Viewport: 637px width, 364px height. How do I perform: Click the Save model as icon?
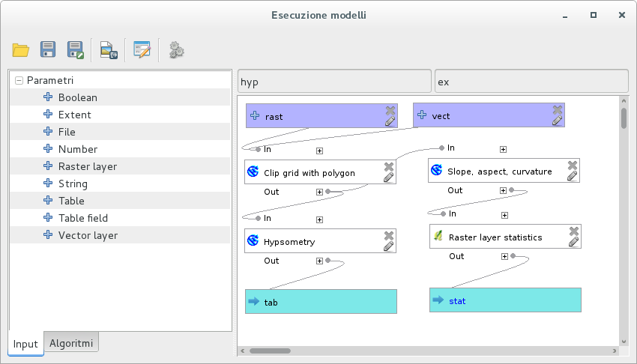(76, 50)
